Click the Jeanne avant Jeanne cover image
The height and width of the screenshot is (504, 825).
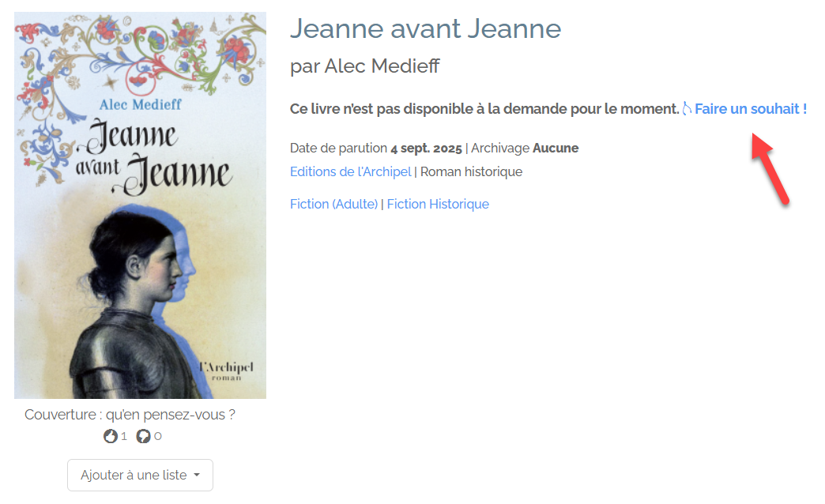coord(140,205)
